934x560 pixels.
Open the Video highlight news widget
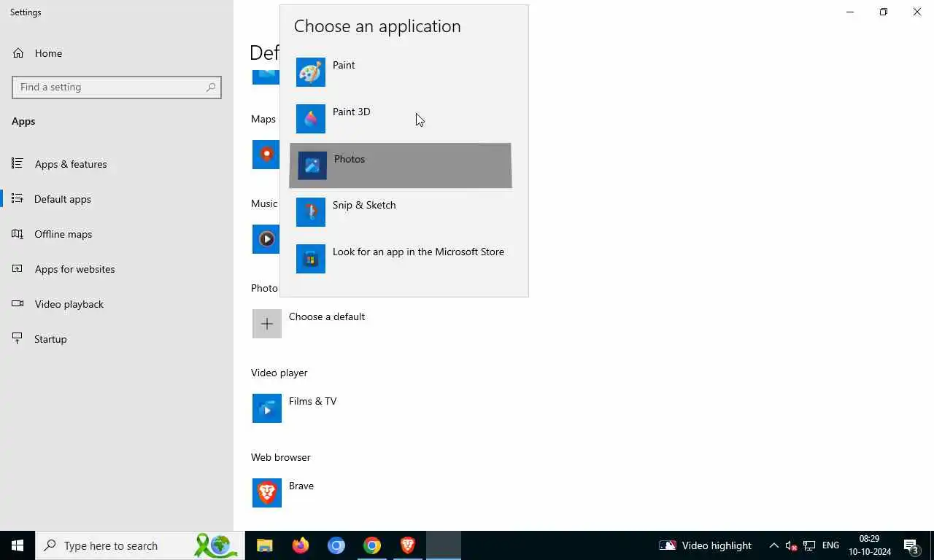click(705, 545)
